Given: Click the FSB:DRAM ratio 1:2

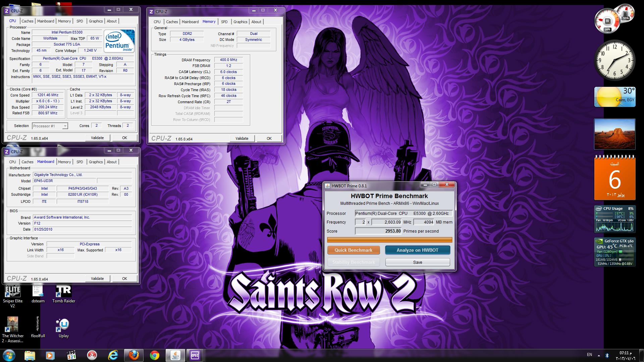Looking at the screenshot, I should [x=228, y=66].
